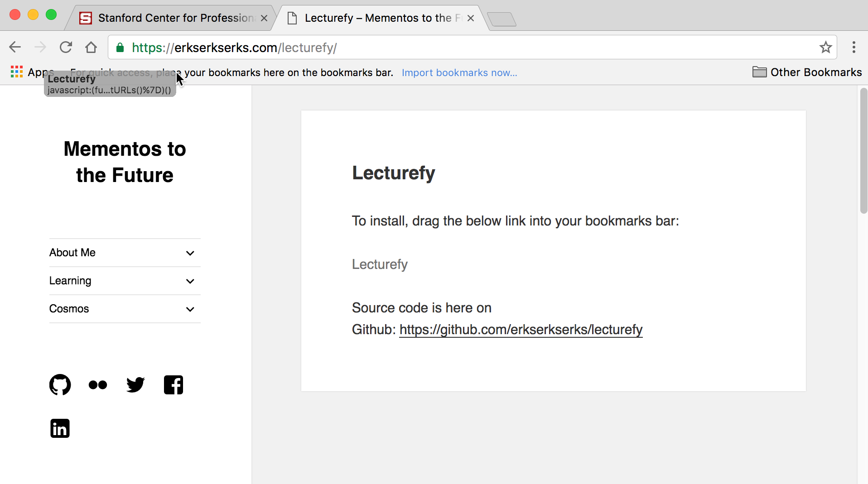
Task: Open the LinkedIn profile icon
Action: click(60, 428)
